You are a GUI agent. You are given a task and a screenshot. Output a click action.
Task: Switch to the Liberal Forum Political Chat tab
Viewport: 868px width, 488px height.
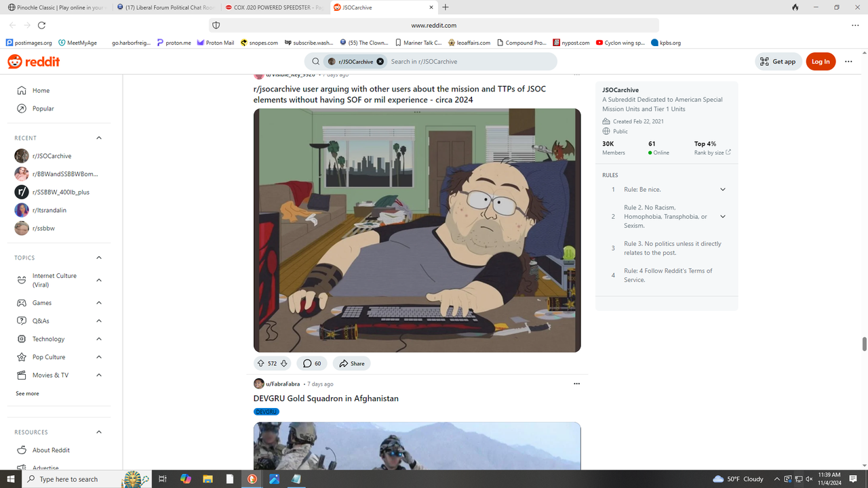point(166,7)
